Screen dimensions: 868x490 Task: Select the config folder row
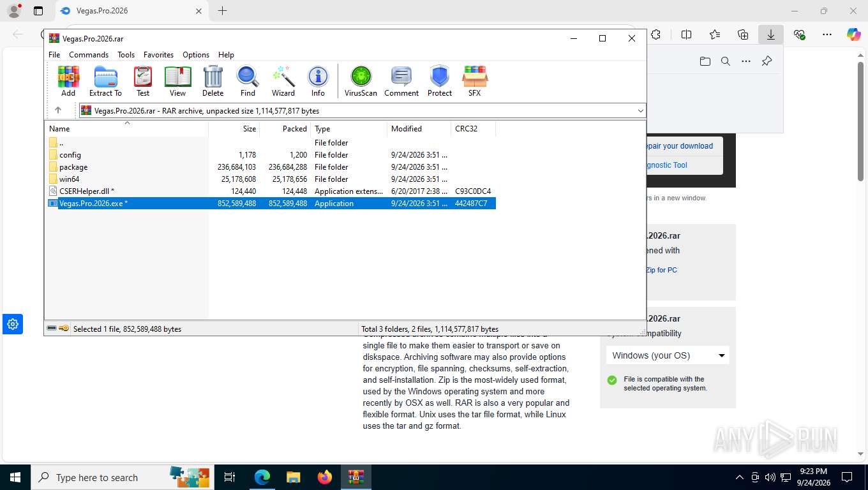coord(271,155)
